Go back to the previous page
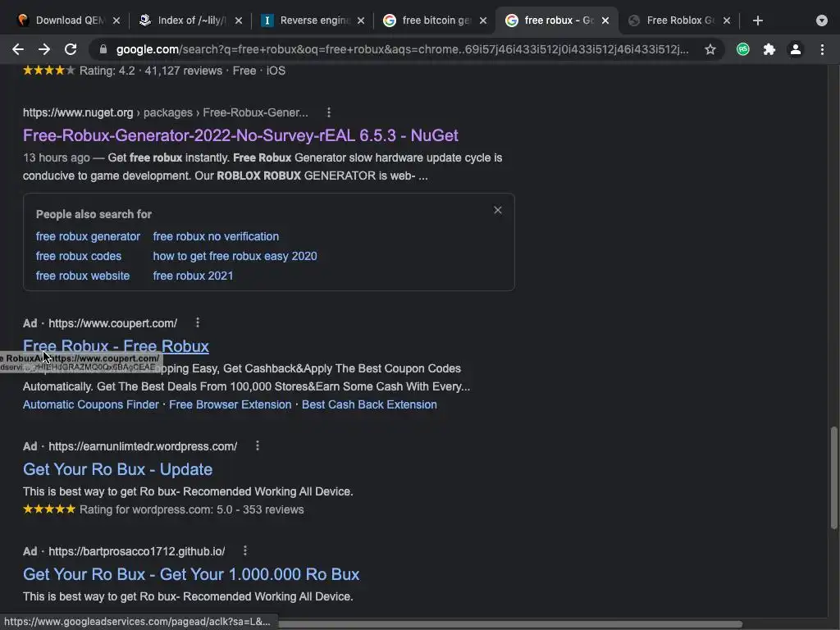This screenshot has width=840, height=630. click(x=18, y=49)
